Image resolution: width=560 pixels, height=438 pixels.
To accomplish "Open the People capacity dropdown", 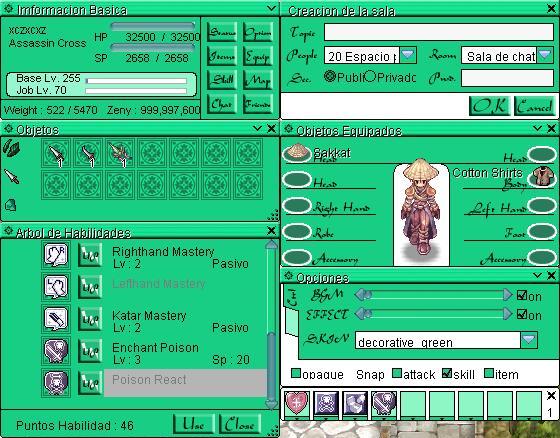I will [x=408, y=55].
